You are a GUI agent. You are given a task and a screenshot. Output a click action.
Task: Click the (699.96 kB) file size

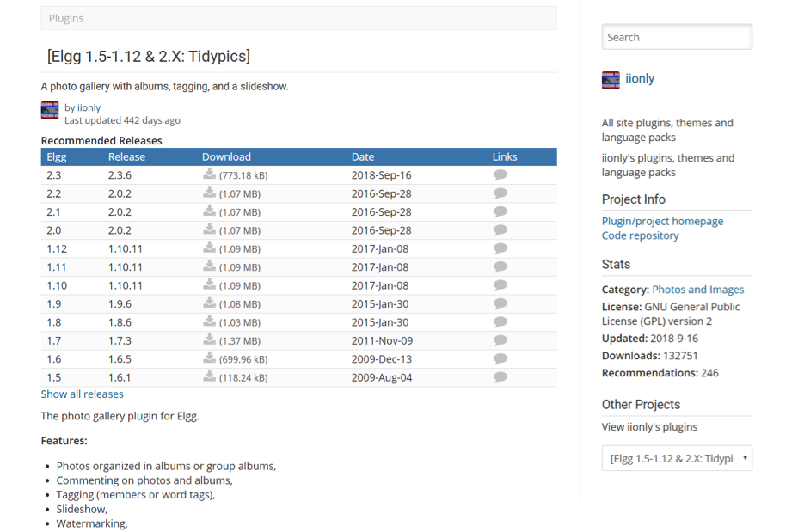coord(243,359)
